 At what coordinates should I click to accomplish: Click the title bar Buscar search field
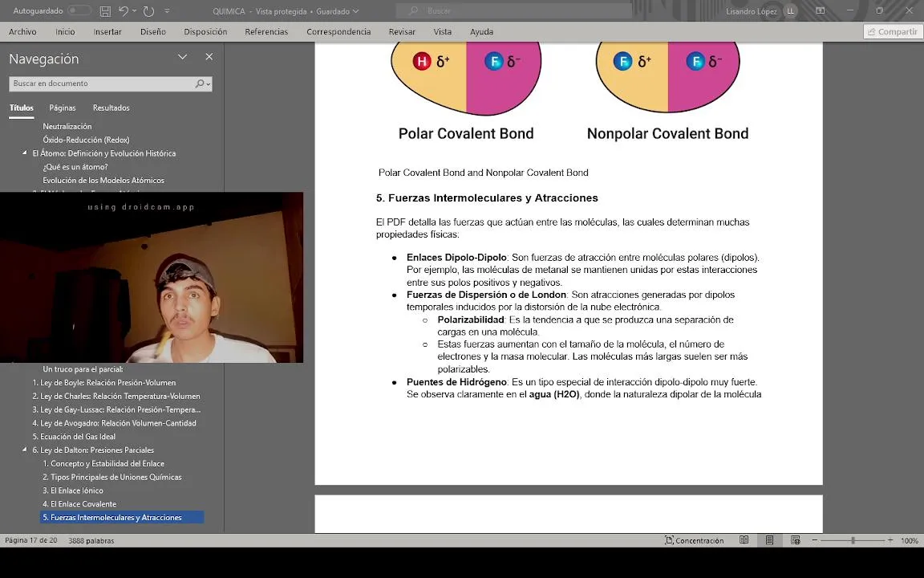pos(514,10)
